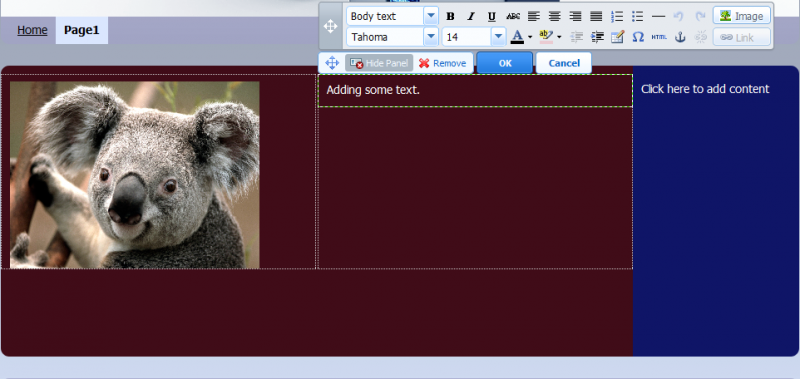The width and height of the screenshot is (800, 379).
Task: Confirm with the OK button
Action: (505, 63)
